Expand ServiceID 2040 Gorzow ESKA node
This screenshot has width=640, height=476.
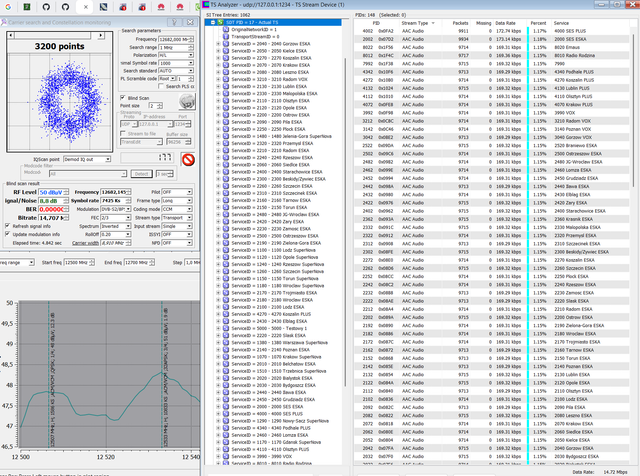(x=218, y=44)
